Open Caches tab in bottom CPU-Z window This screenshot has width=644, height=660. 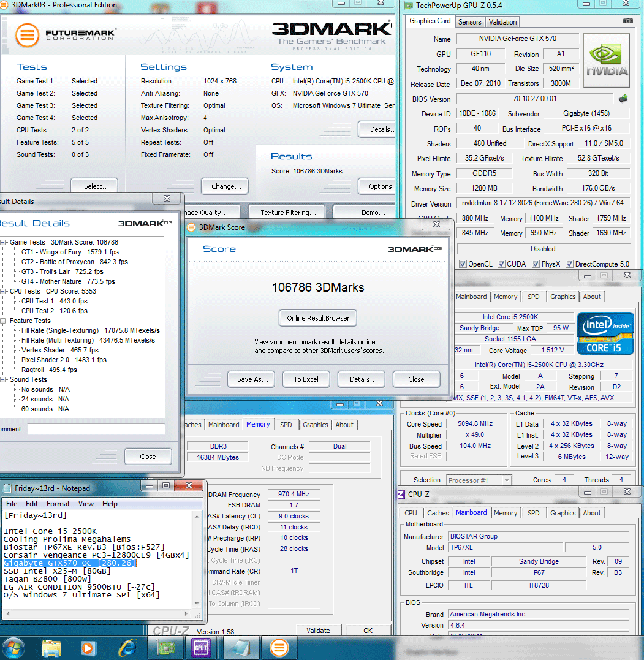pyautogui.click(x=438, y=513)
